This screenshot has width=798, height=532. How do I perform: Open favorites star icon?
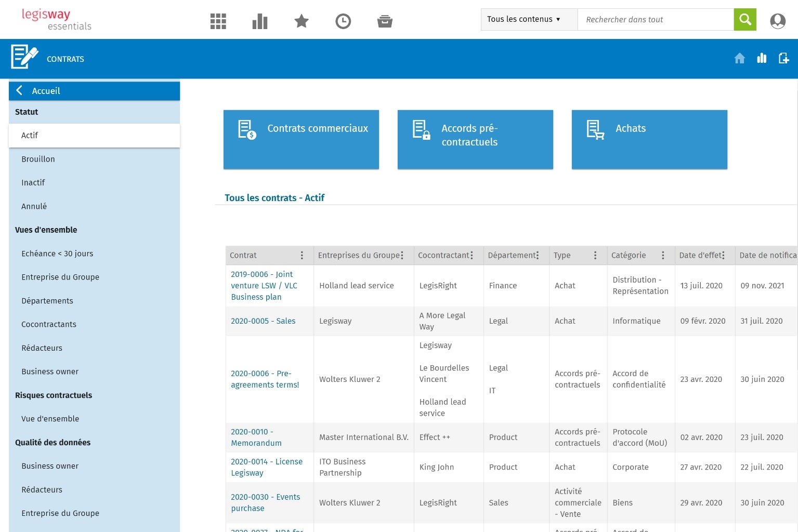[x=302, y=21]
